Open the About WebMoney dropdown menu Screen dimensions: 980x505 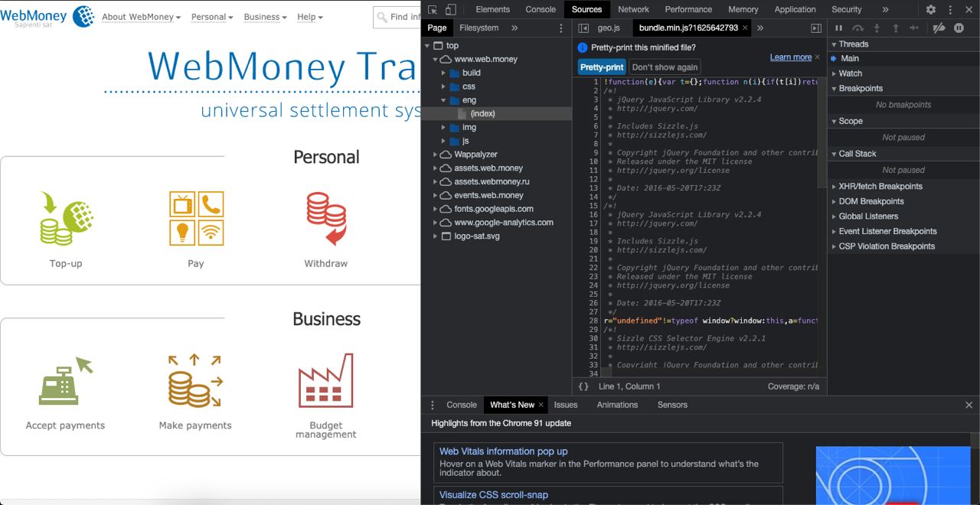141,17
